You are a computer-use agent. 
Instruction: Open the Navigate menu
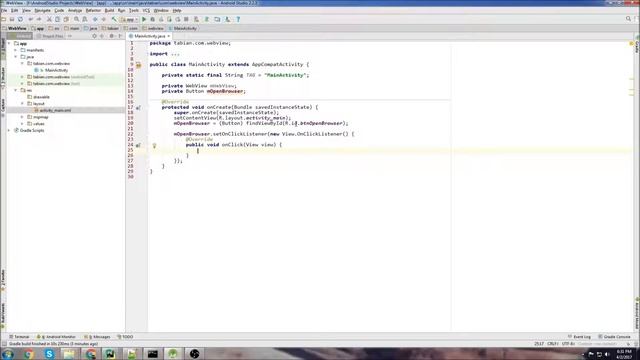click(x=42, y=10)
